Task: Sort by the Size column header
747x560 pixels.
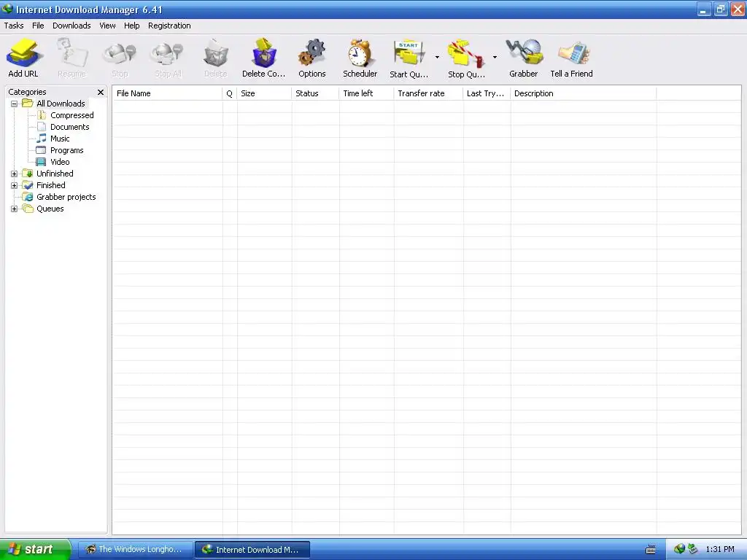Action: click(x=264, y=93)
